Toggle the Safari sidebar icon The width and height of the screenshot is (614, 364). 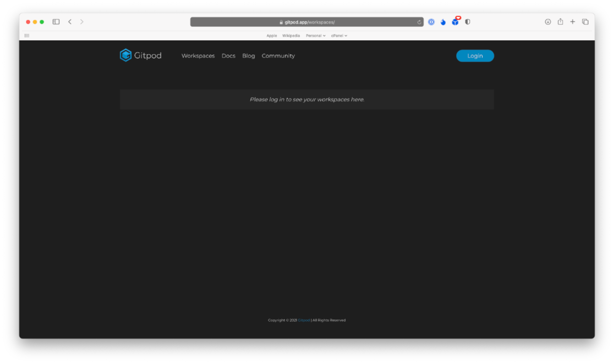point(56,22)
